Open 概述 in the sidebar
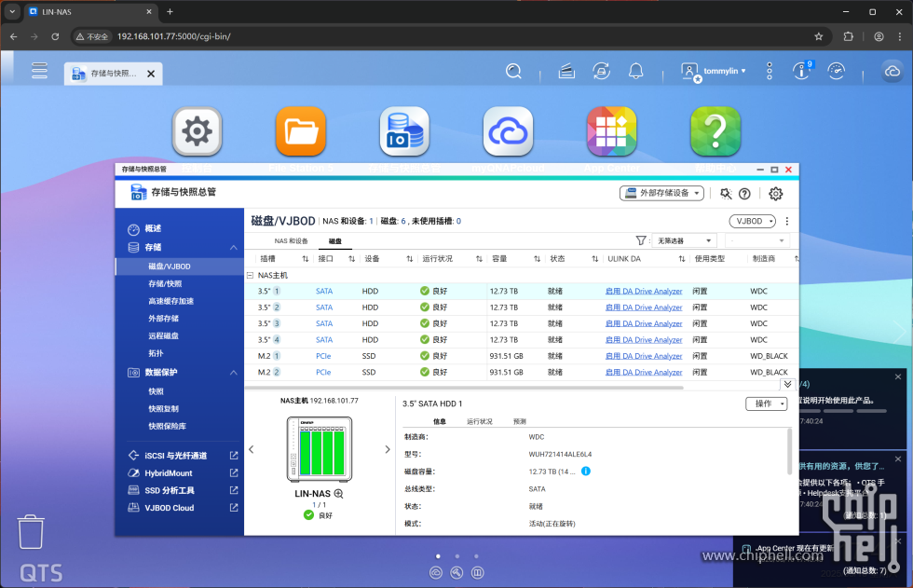 [x=153, y=229]
